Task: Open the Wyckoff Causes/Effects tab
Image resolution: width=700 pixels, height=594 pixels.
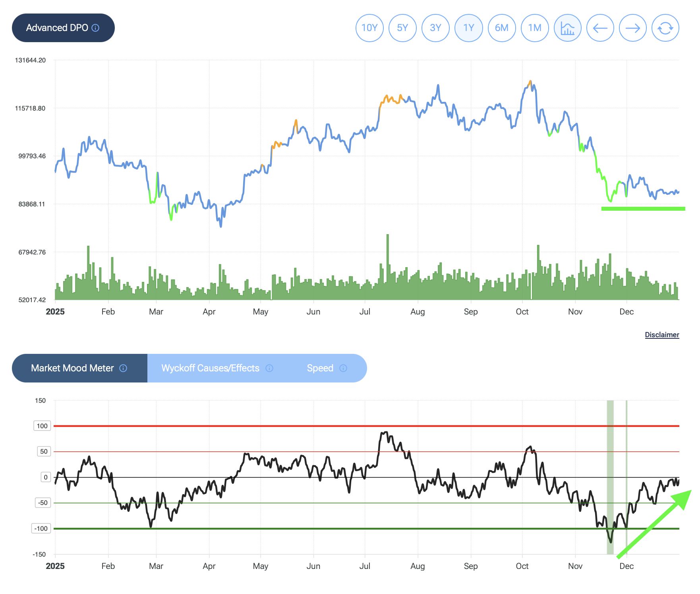Action: (210, 368)
